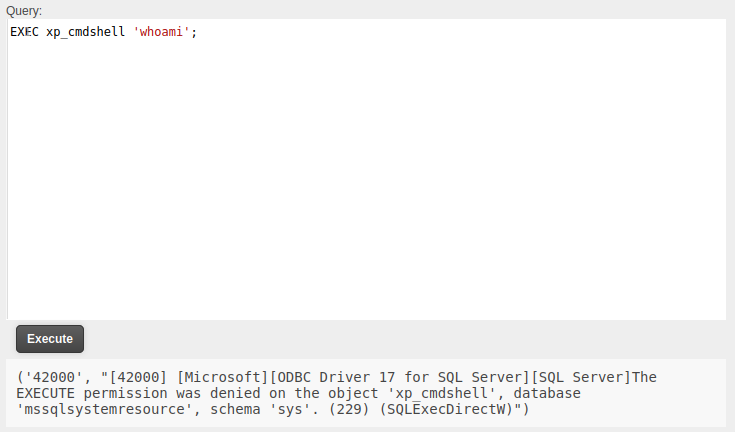Click the [SQL Server] tag in the error

click(580, 377)
